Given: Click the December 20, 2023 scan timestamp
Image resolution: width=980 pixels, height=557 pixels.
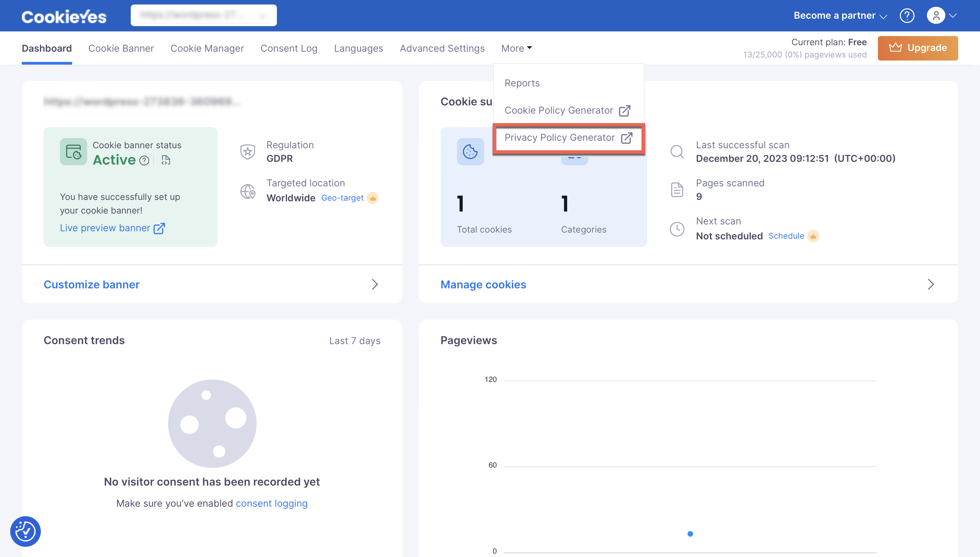Looking at the screenshot, I should pyautogui.click(x=796, y=158).
